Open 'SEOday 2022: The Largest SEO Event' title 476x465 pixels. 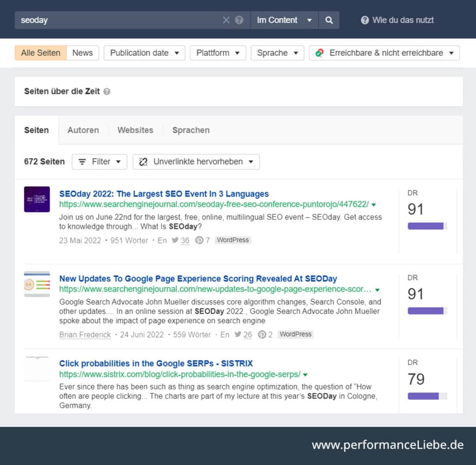coord(164,194)
